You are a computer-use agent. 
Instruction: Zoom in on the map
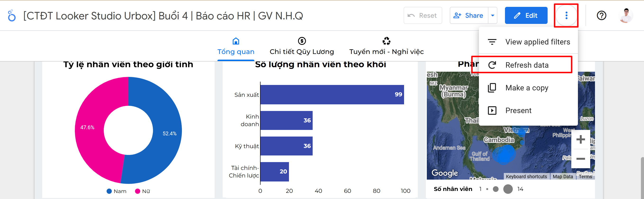click(x=581, y=139)
